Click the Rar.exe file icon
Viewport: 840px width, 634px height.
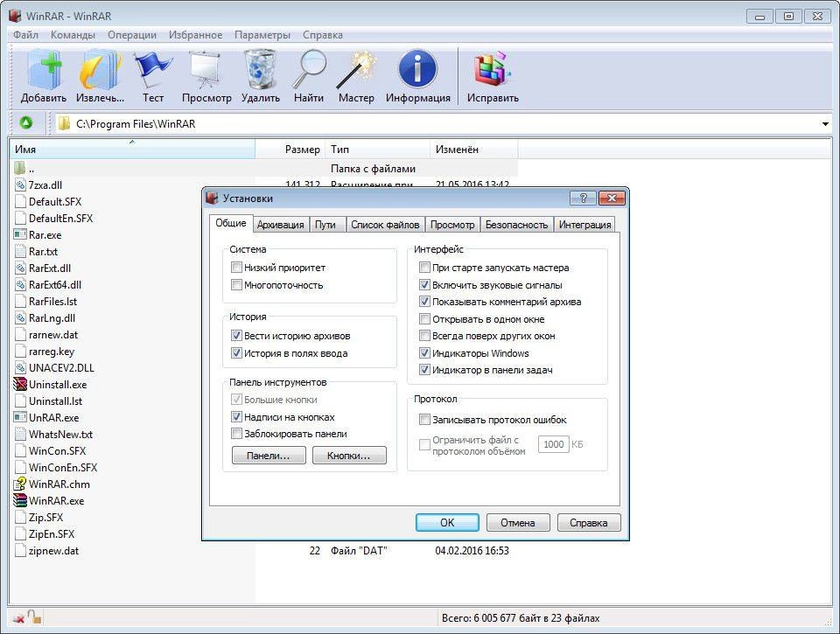tap(20, 234)
